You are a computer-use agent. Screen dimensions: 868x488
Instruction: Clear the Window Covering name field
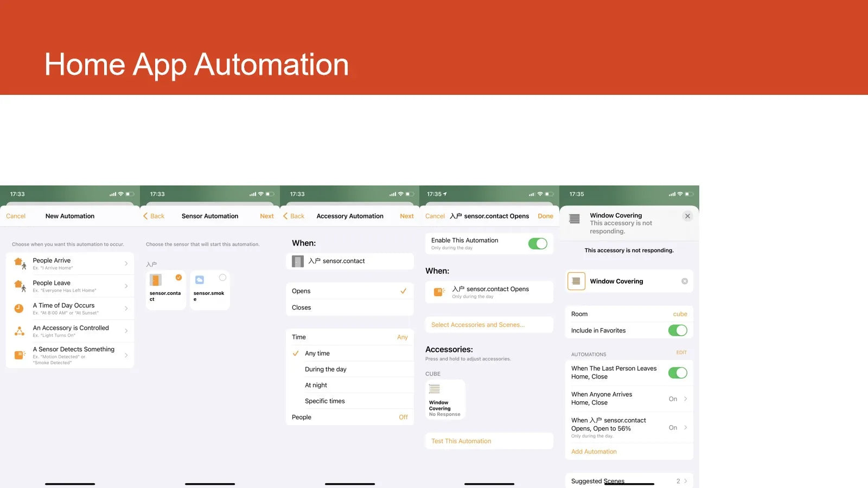click(x=685, y=281)
